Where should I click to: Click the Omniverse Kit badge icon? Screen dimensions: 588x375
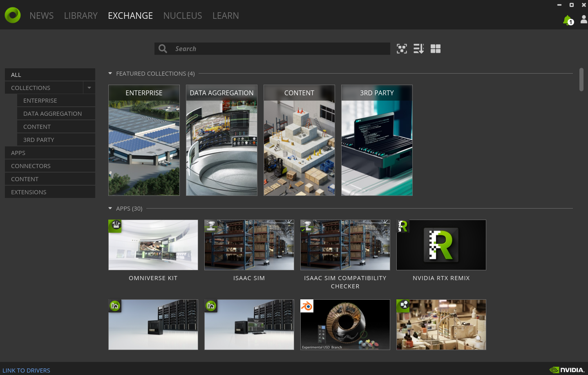(x=115, y=226)
